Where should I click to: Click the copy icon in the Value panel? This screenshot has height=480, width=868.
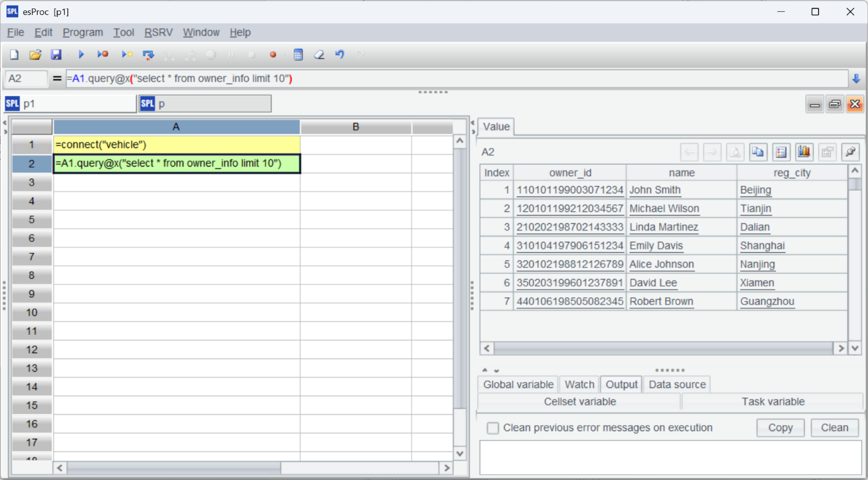[x=758, y=152]
